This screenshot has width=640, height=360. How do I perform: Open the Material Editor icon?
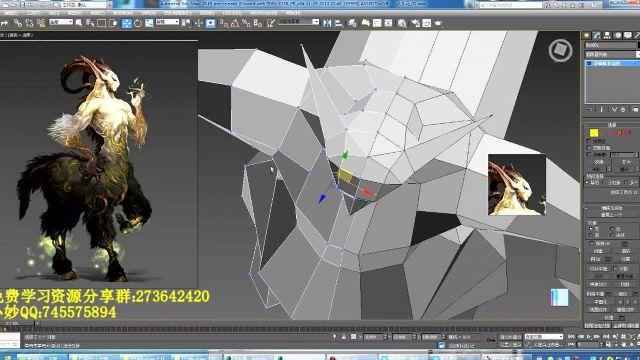coord(402,23)
